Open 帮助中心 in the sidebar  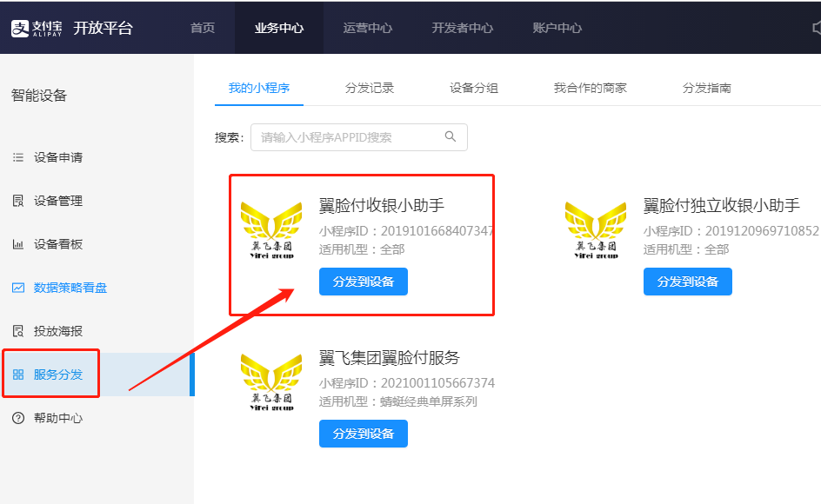(x=58, y=418)
